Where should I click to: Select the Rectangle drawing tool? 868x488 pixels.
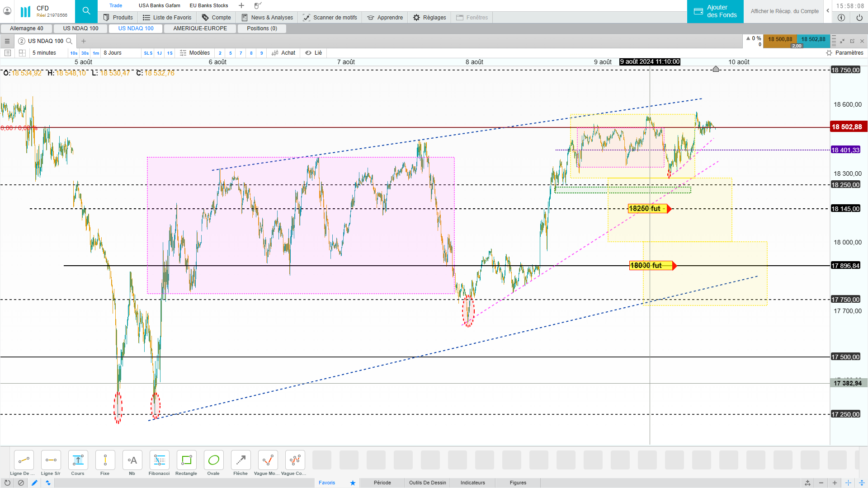[186, 460]
